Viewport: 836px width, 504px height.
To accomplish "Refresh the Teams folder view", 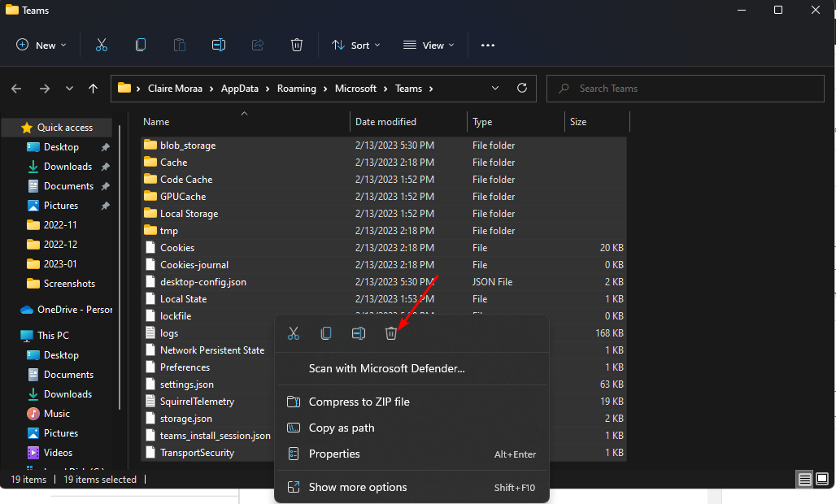I will tap(520, 89).
